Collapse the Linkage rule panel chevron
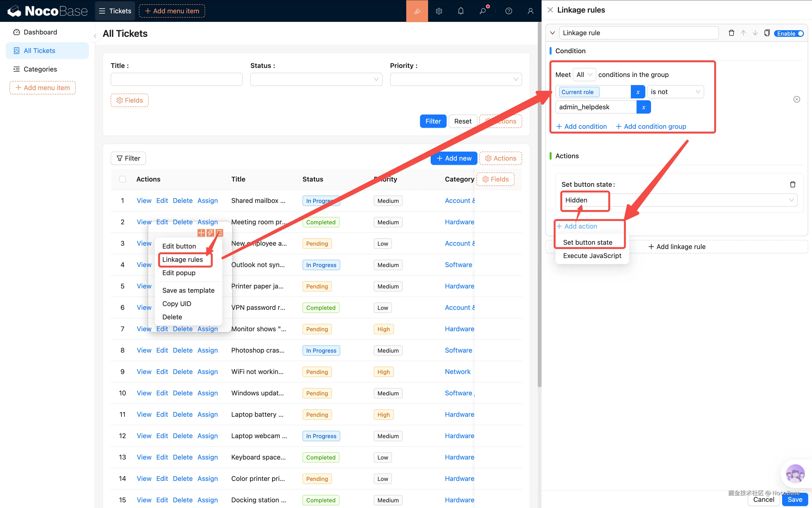The width and height of the screenshot is (812, 508). [552, 33]
